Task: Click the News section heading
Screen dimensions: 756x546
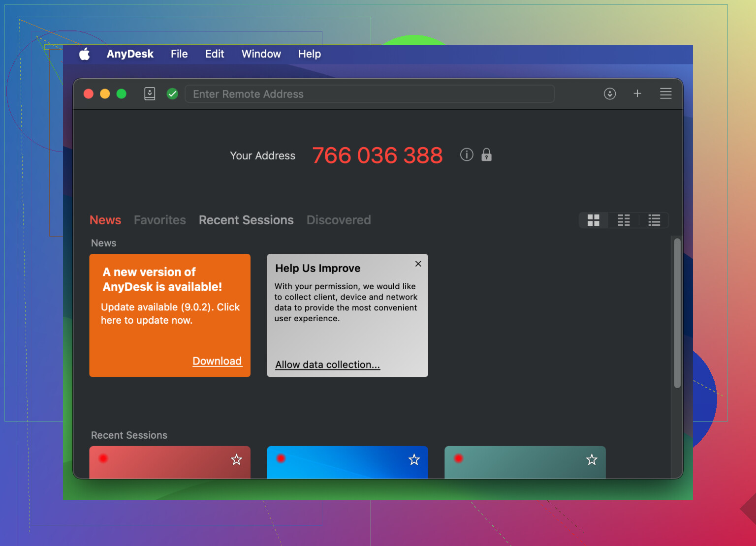Action: (x=104, y=243)
